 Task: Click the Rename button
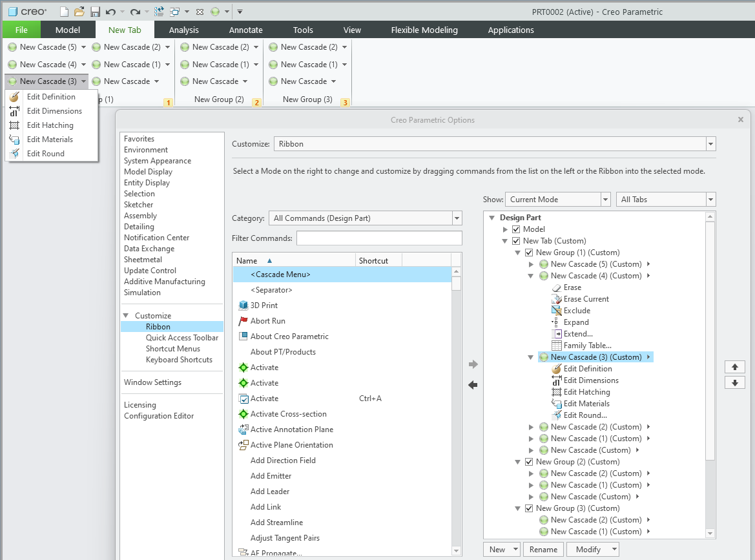(x=543, y=549)
